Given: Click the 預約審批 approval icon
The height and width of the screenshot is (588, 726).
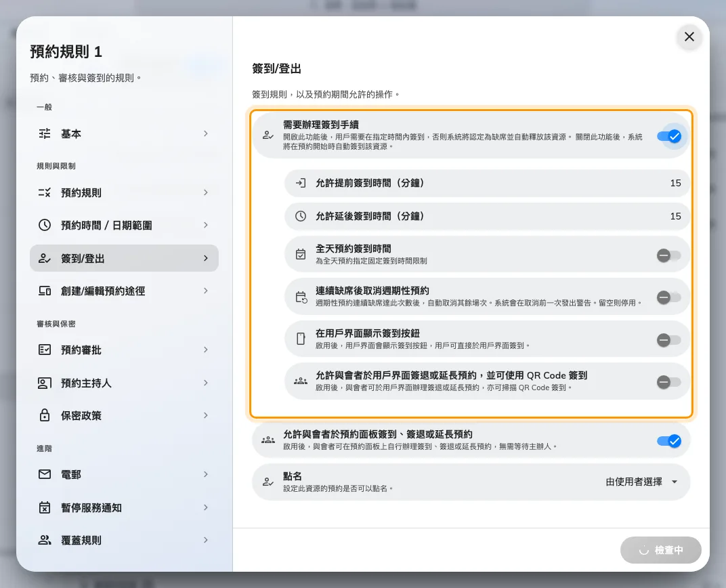Looking at the screenshot, I should click(45, 350).
